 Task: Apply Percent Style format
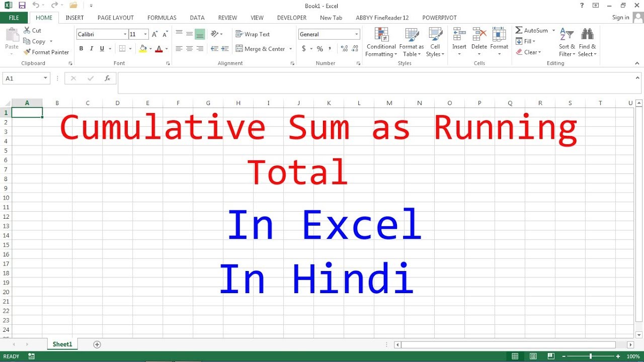tap(319, 49)
